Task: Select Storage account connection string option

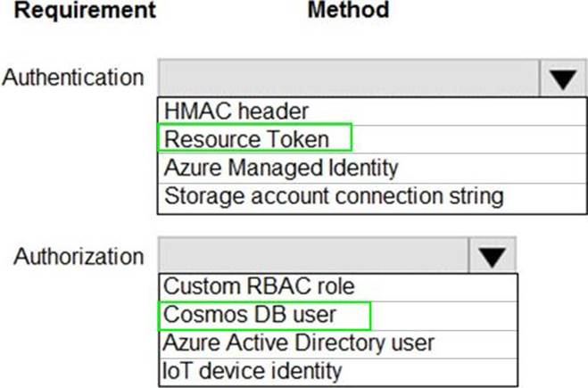Action: pos(334,195)
